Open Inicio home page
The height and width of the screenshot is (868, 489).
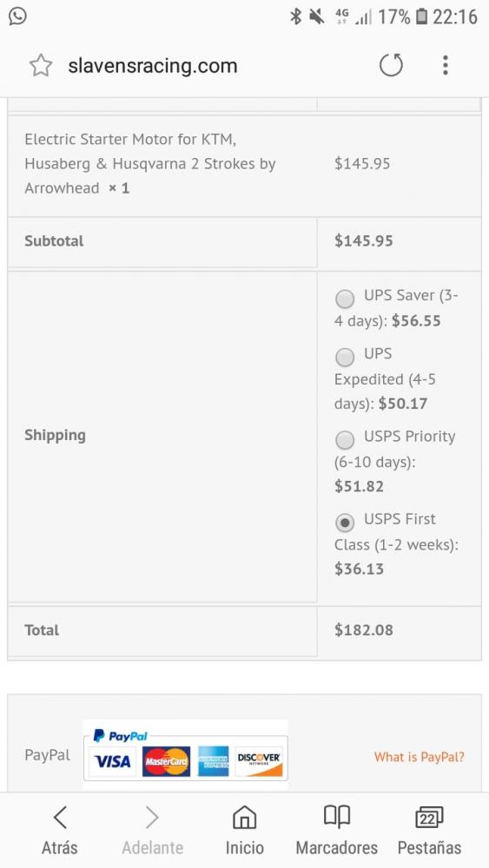[x=244, y=831]
